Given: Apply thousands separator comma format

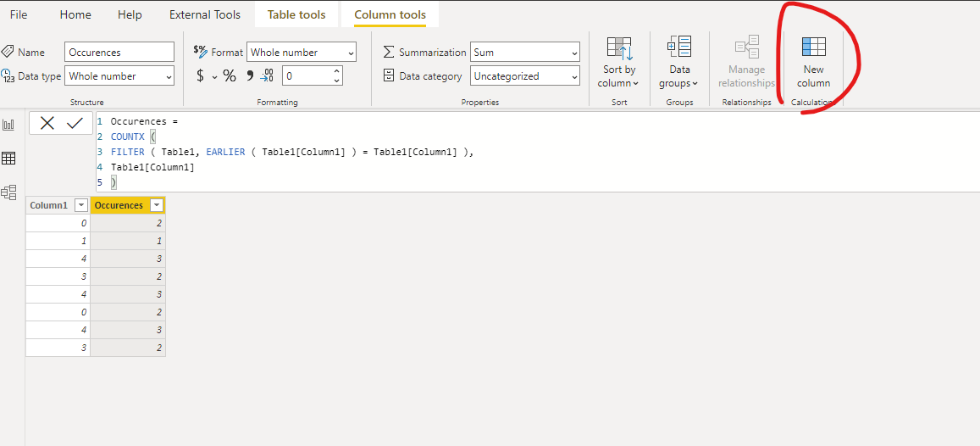Looking at the screenshot, I should coord(249,76).
